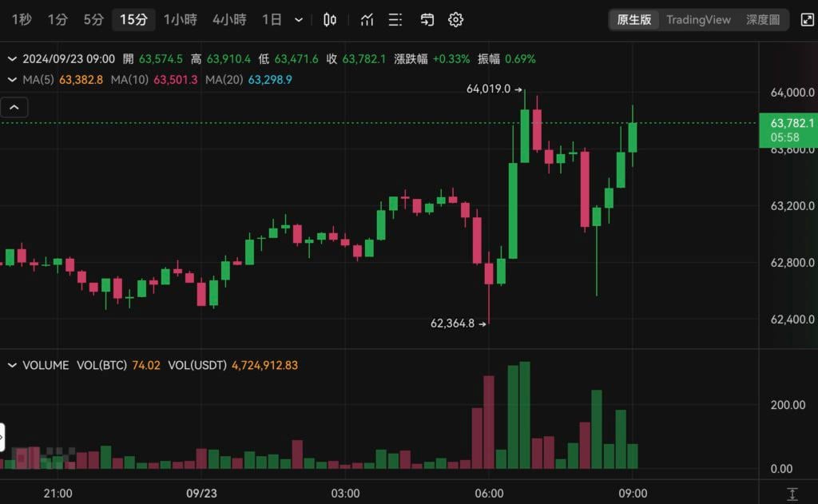Collapse the MA indicator row
Image resolution: width=818 pixels, height=504 pixels.
[x=12, y=80]
